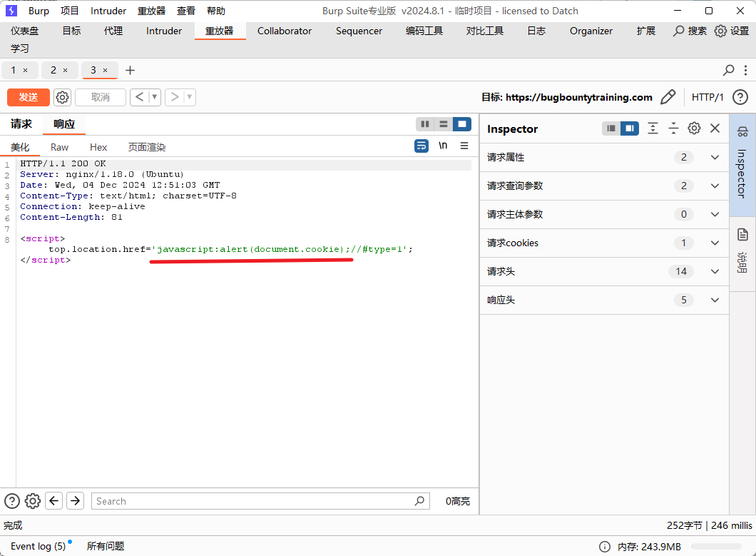The image size is (756, 556).
Task: Open Repeater help question mark icon
Action: (x=740, y=98)
